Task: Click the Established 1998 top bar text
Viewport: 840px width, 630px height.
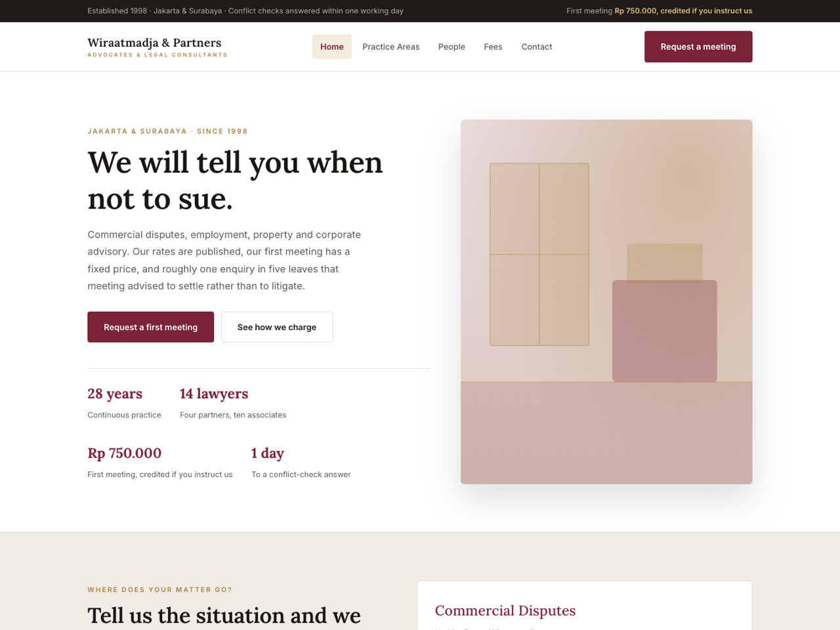Action: coord(245,11)
